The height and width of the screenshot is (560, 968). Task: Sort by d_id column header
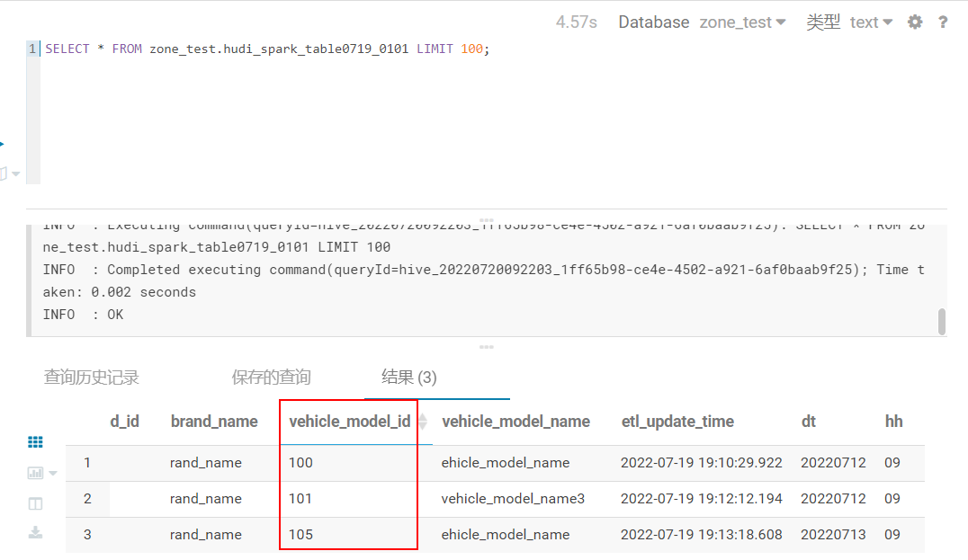[x=124, y=422]
